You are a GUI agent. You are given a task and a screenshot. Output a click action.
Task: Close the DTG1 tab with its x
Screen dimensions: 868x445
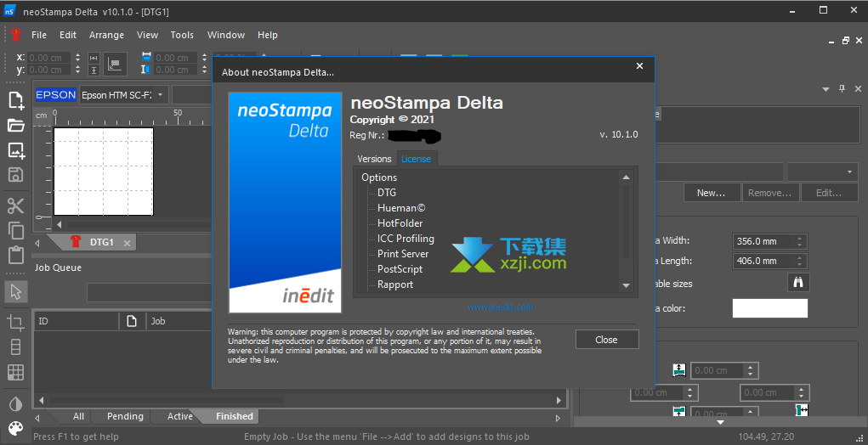(127, 243)
